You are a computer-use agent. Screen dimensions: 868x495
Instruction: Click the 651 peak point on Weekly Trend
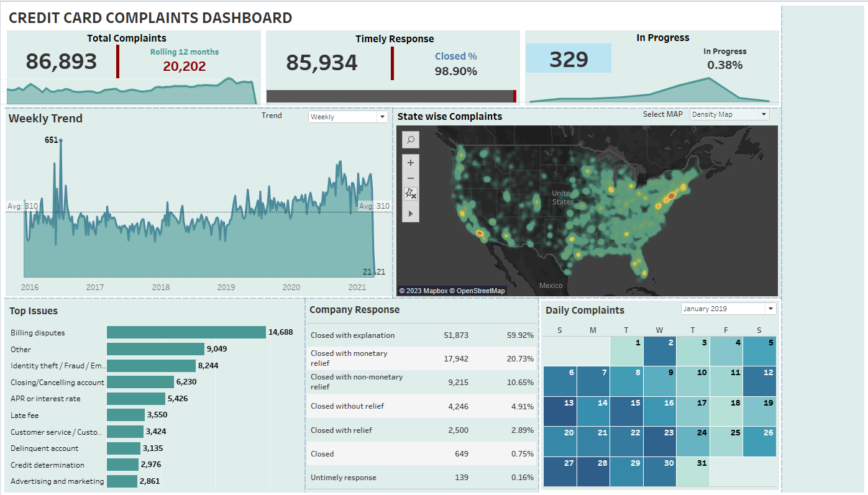pos(60,140)
